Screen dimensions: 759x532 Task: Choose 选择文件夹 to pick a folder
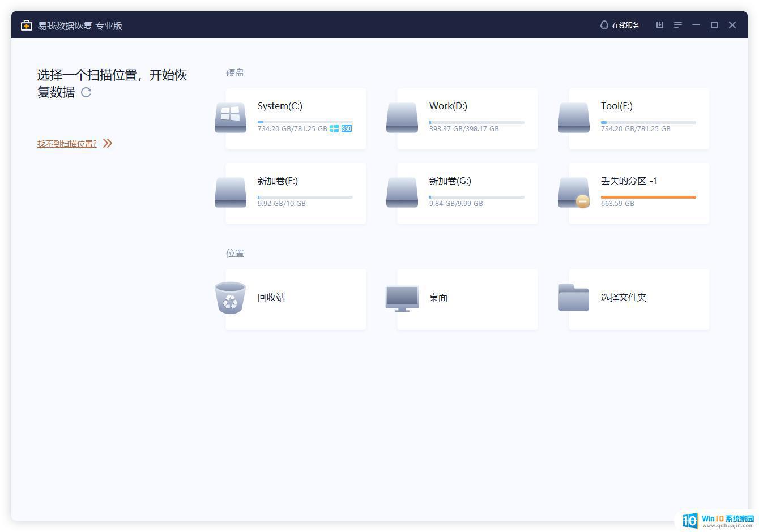tap(624, 297)
